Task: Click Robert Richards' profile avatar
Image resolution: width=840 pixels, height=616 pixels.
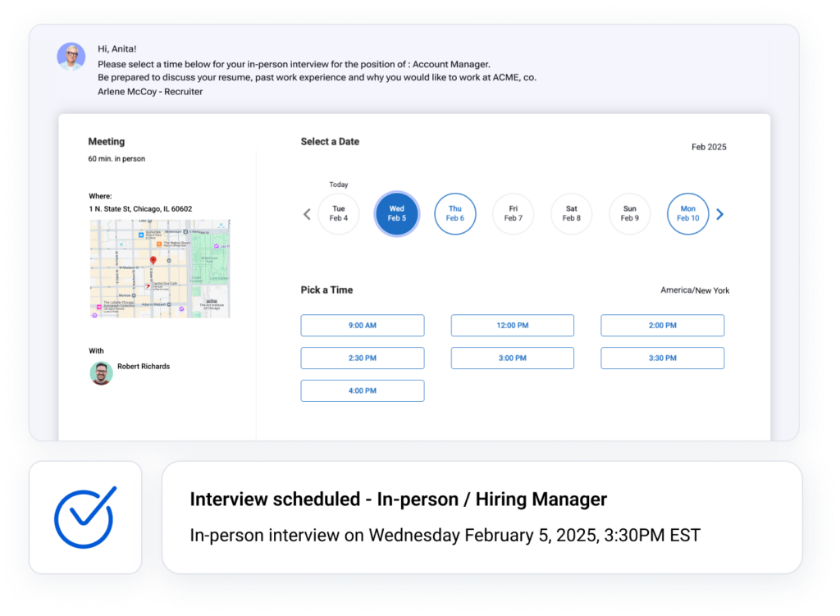Action: point(100,372)
